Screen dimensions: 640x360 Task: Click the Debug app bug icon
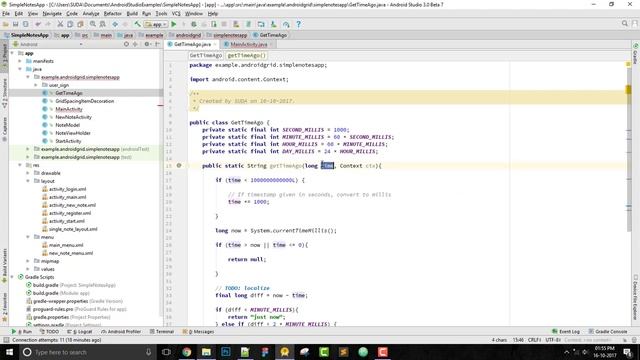(194, 24)
